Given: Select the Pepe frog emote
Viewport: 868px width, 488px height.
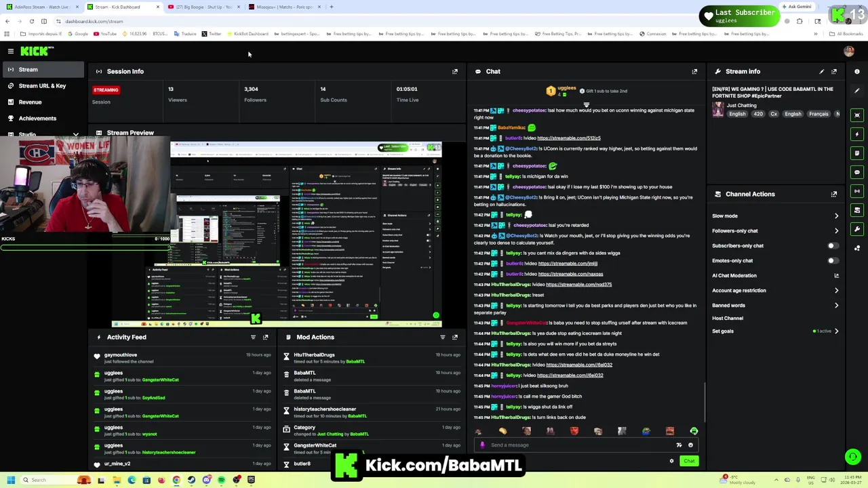Looking at the screenshot, I should pos(646,431).
